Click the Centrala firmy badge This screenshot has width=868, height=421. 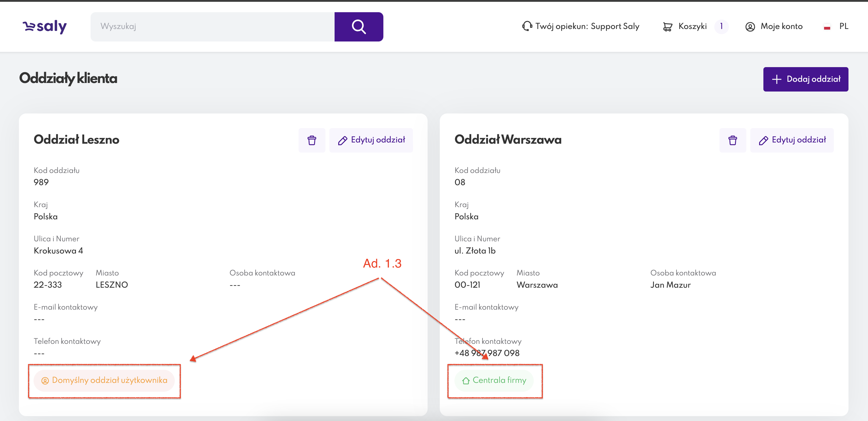pyautogui.click(x=494, y=380)
